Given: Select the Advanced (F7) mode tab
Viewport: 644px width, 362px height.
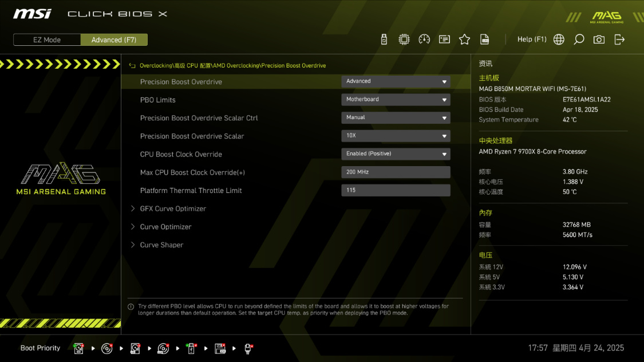Looking at the screenshot, I should 114,40.
